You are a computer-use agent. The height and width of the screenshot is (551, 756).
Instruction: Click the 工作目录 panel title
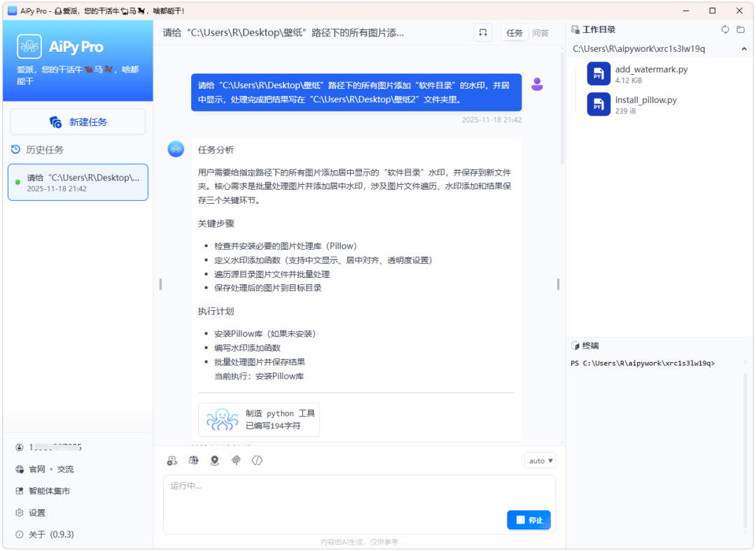[598, 29]
